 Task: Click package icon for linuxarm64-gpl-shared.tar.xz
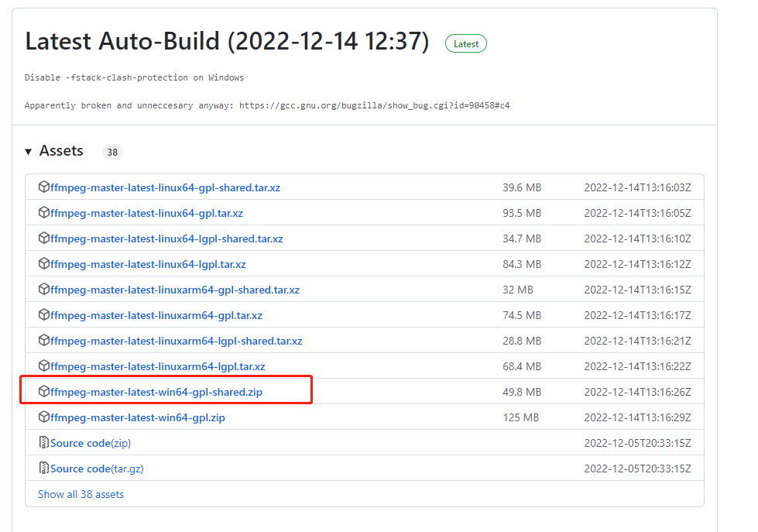pyautogui.click(x=44, y=289)
